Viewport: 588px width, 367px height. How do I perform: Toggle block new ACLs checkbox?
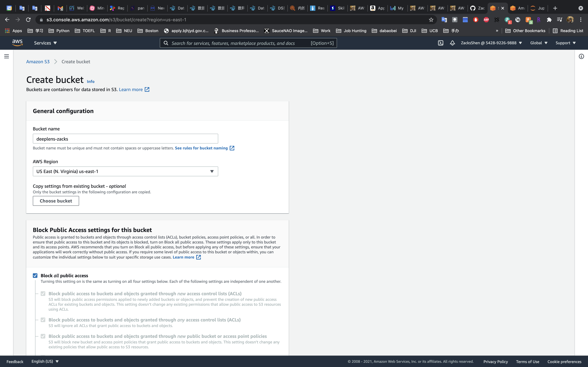coord(43,294)
